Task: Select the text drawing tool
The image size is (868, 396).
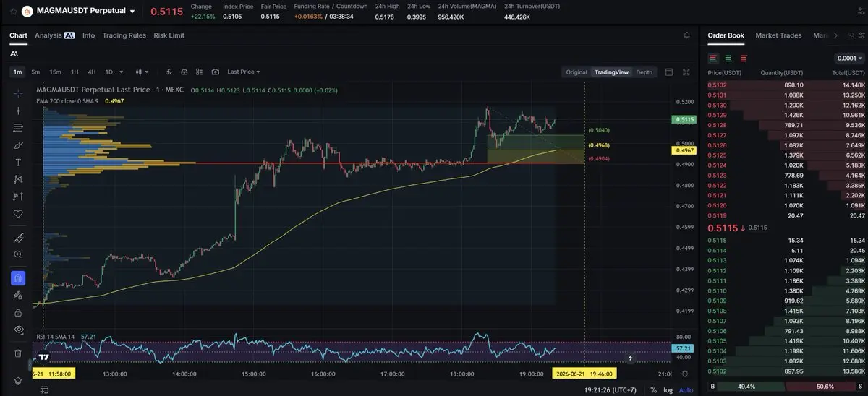Action: 18,162
